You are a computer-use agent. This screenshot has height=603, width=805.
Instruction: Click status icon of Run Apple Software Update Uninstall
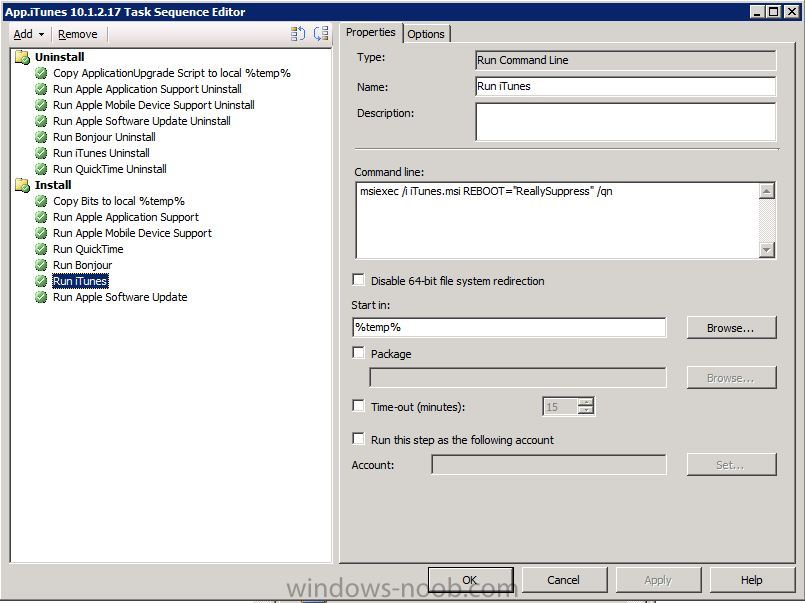point(41,121)
